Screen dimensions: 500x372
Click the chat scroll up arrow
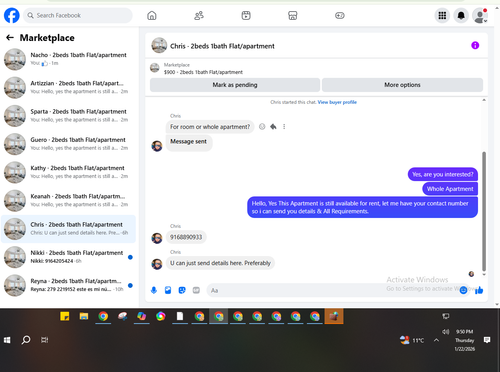tap(484, 100)
